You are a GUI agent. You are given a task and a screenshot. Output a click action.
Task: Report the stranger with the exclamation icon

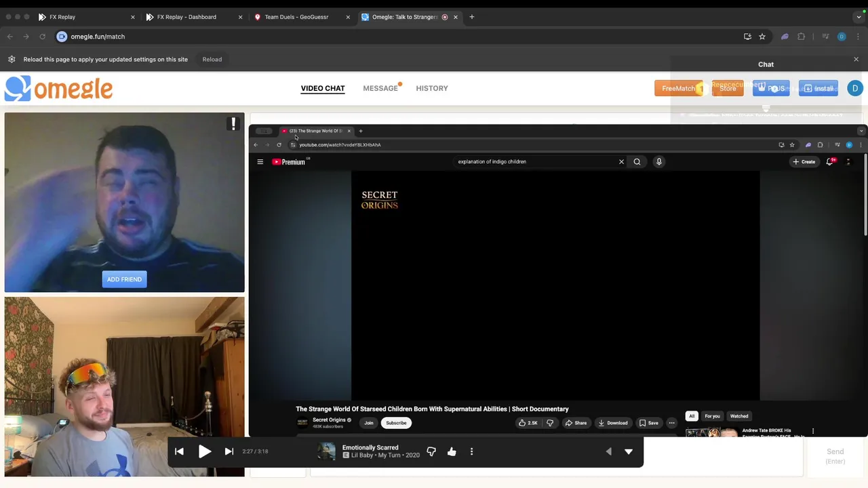pyautogui.click(x=233, y=123)
